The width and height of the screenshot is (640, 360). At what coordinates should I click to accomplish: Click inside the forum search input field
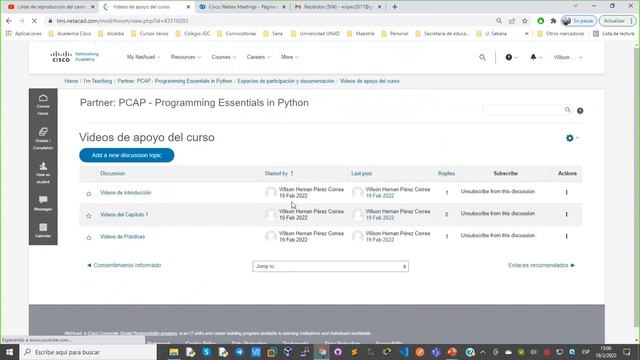(523, 110)
